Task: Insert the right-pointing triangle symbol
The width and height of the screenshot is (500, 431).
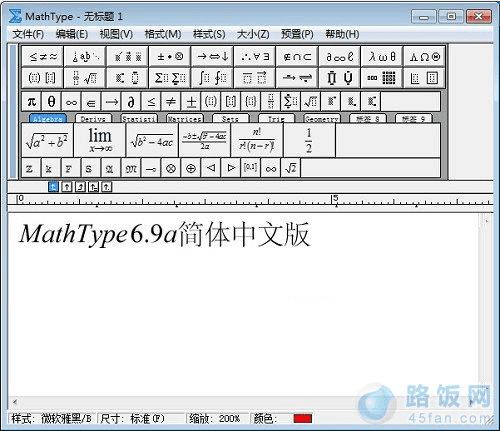Action: [x=231, y=168]
